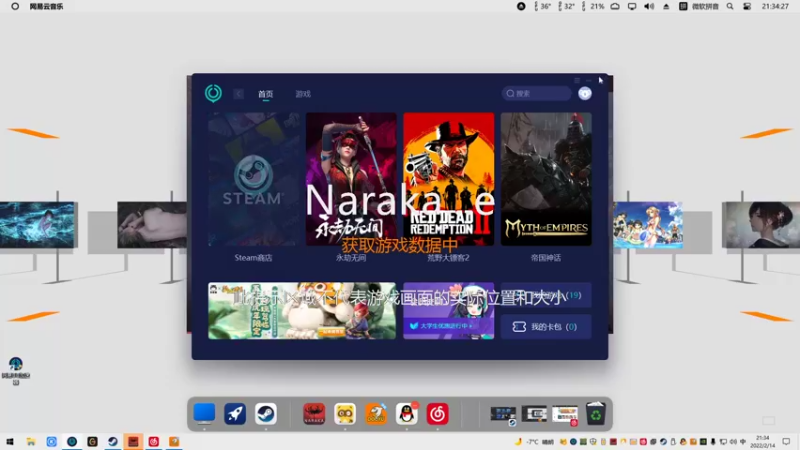Open the Myth of Empires cover
Screen dimensions: 800x450
click(x=546, y=179)
